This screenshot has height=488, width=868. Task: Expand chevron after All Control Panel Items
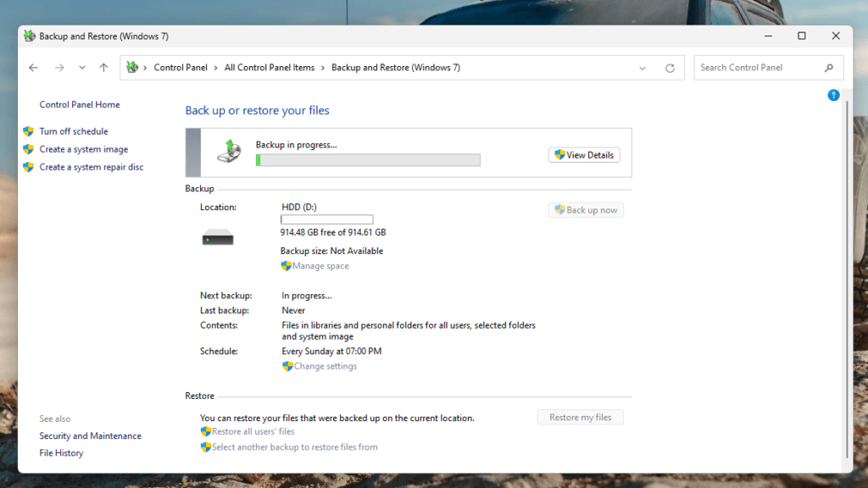pyautogui.click(x=323, y=68)
